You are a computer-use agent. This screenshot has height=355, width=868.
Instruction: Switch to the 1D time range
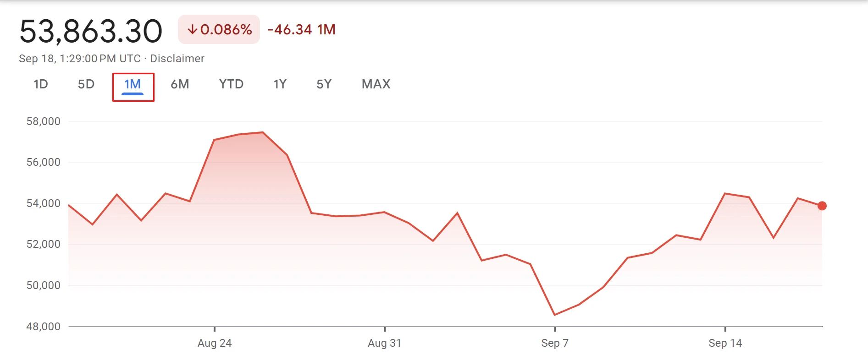click(x=41, y=84)
